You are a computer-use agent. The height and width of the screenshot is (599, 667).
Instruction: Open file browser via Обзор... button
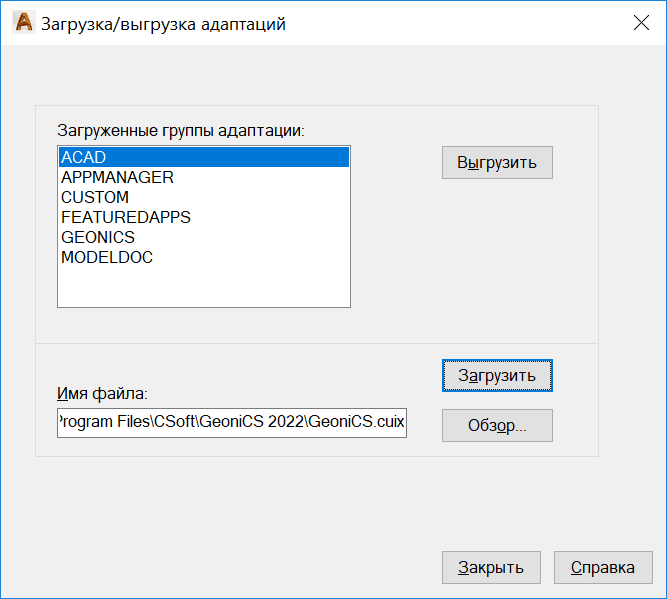pos(497,425)
